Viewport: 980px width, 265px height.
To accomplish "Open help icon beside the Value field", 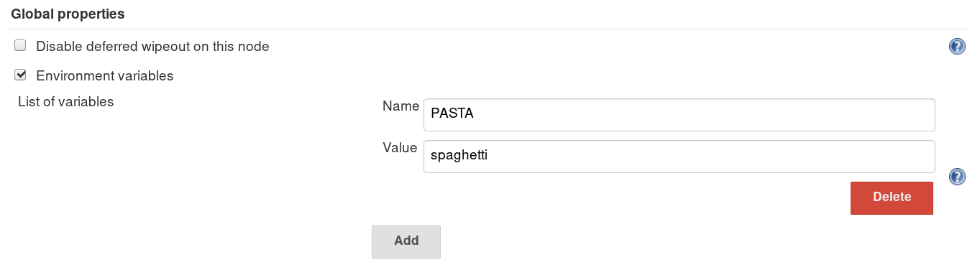I will pyautogui.click(x=957, y=177).
